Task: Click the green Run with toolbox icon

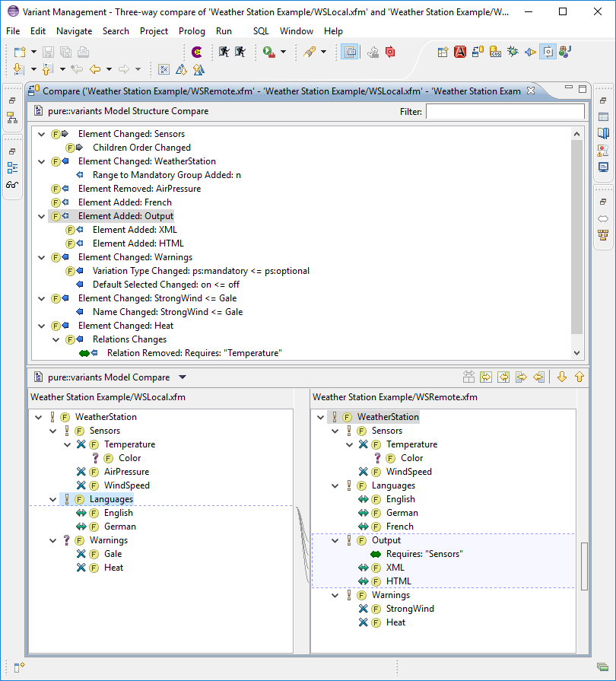Action: click(x=269, y=52)
